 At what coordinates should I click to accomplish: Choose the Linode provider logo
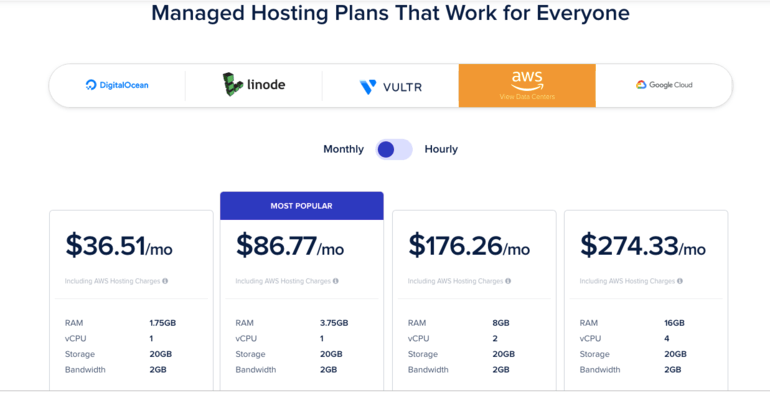coord(254,84)
